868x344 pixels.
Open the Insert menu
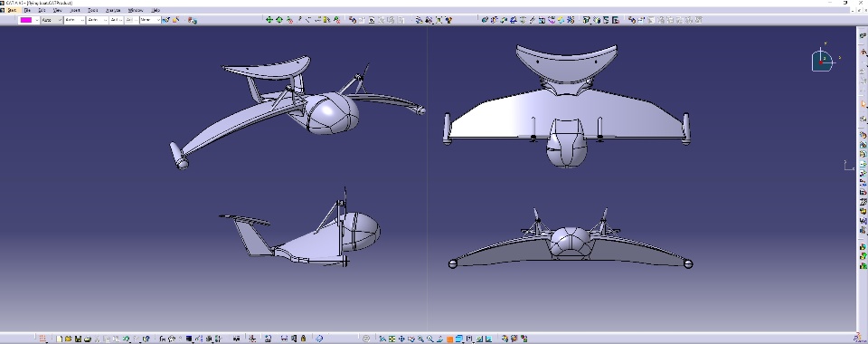coord(75,10)
